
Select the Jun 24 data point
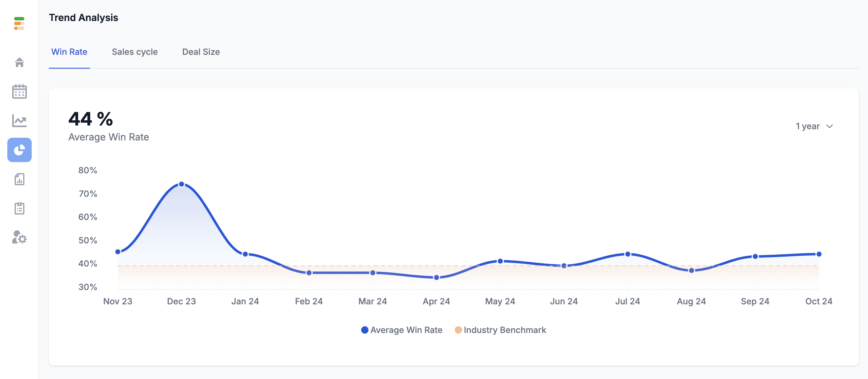[564, 266]
